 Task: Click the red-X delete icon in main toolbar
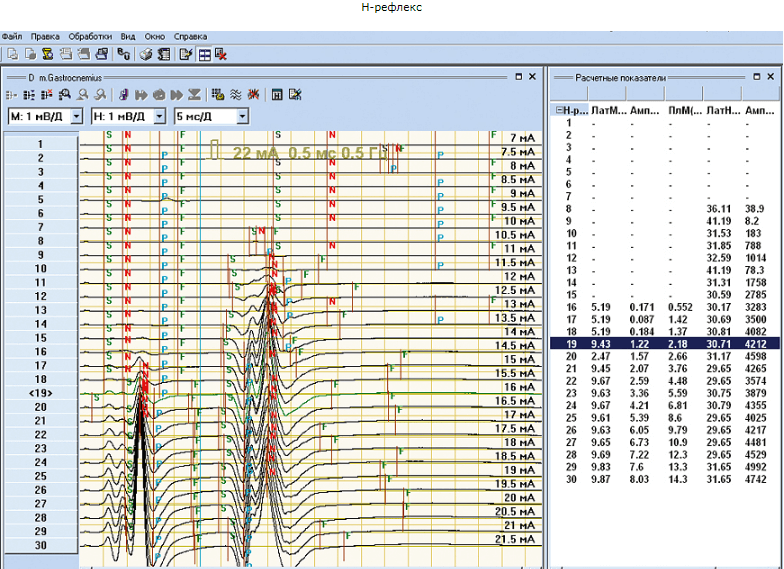[221, 54]
